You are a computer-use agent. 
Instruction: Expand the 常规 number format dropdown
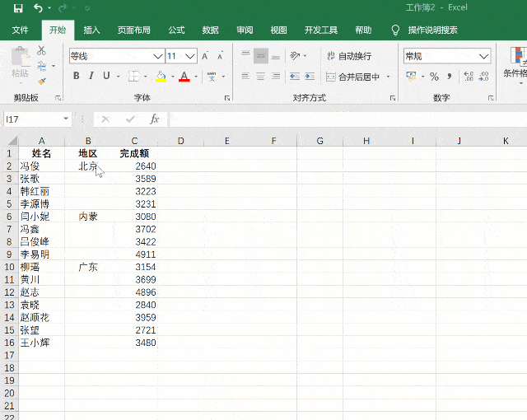click(484, 57)
